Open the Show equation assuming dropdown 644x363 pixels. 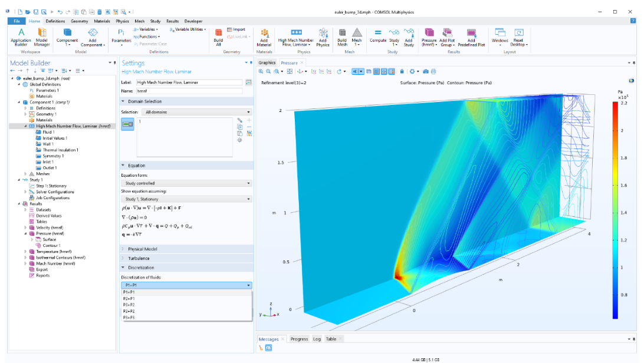tap(186, 199)
